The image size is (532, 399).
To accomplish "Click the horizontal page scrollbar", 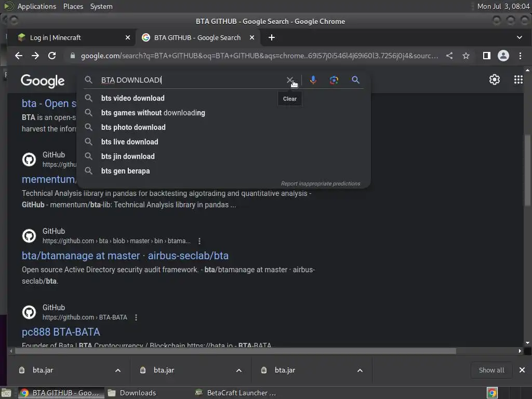I will point(235,351).
